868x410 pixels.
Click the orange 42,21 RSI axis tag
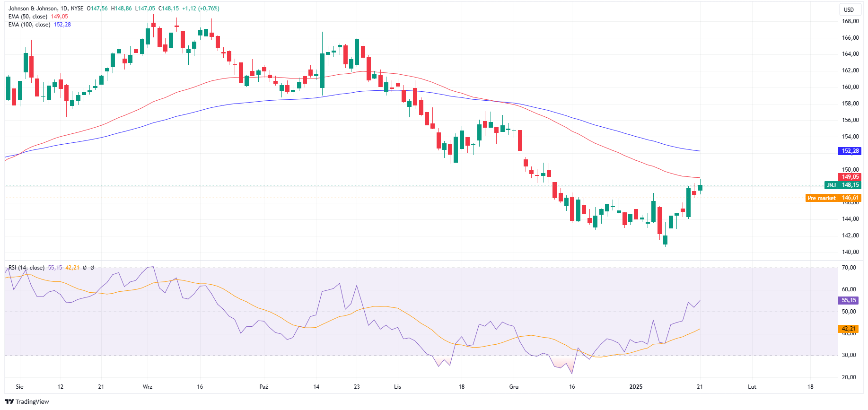click(849, 329)
